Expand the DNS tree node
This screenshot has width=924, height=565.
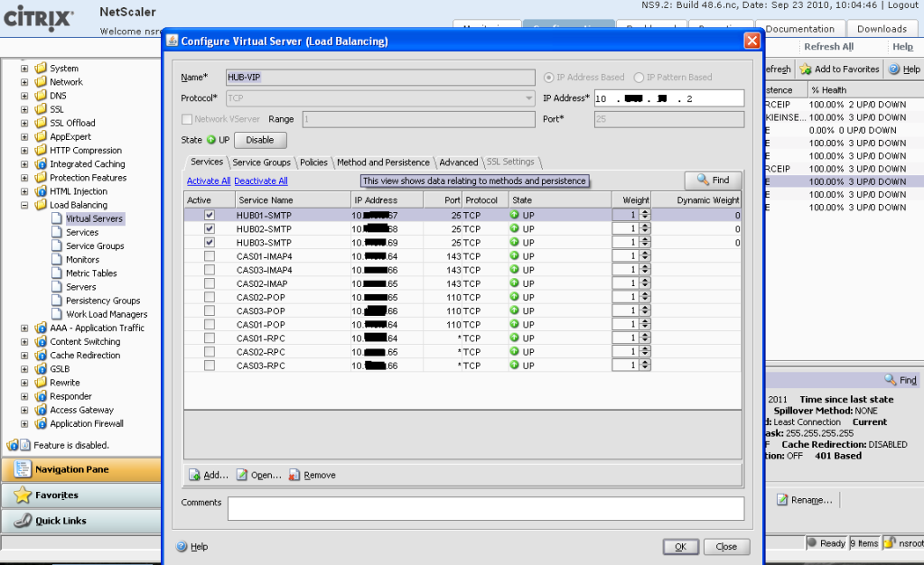(x=24, y=96)
